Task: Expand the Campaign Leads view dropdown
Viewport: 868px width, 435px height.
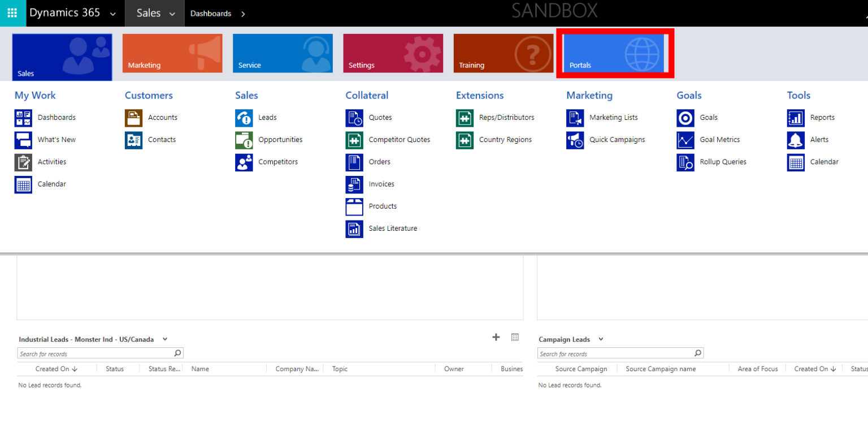Action: [601, 339]
